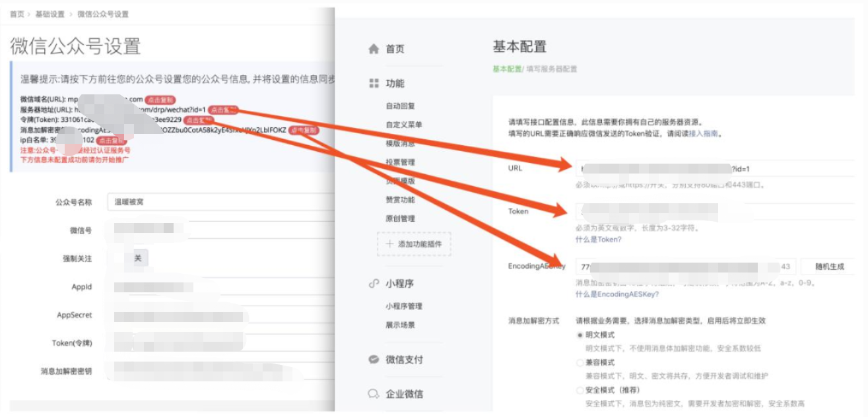Click the 企业微信 icon in sidebar
Image resolution: width=868 pixels, height=417 pixels.
pyautogui.click(x=374, y=394)
